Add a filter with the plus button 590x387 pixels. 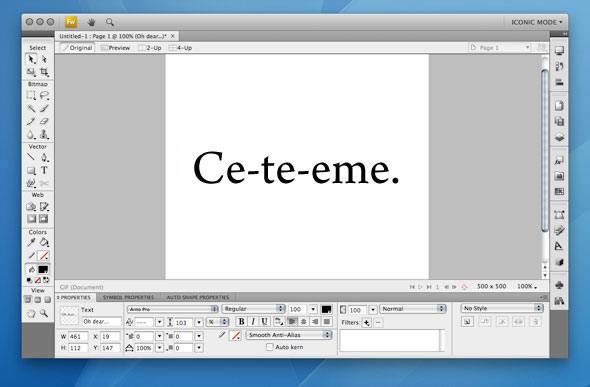coord(366,322)
